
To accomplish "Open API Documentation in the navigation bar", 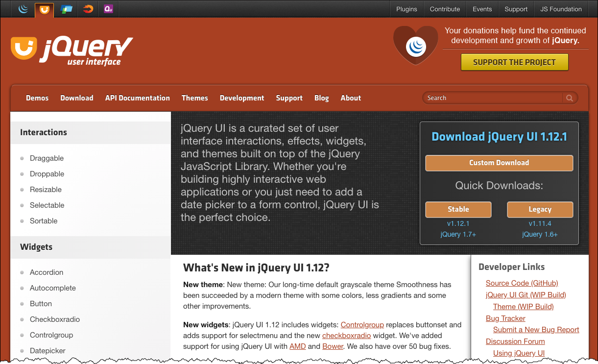I will click(x=138, y=98).
